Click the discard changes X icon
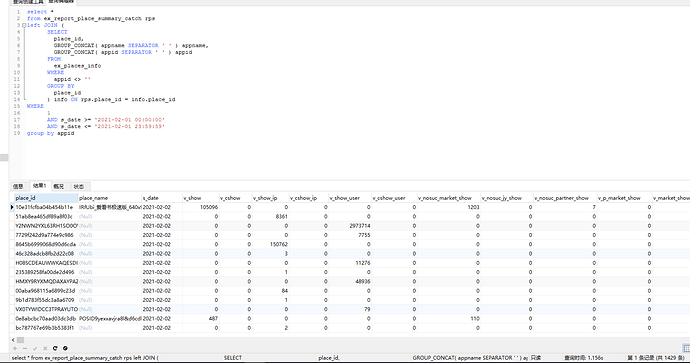The width and height of the screenshot is (690, 363). tap(45, 348)
